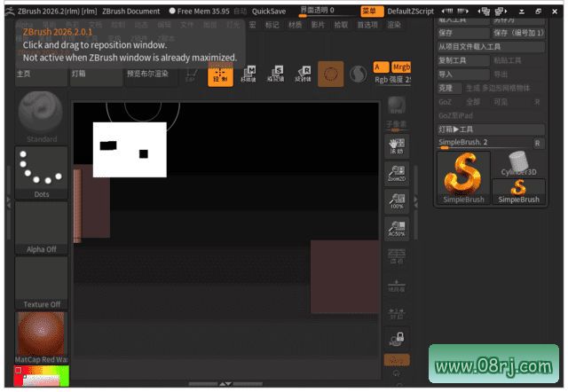
Task: Click 保存（编号加 1） button
Action: 518,33
